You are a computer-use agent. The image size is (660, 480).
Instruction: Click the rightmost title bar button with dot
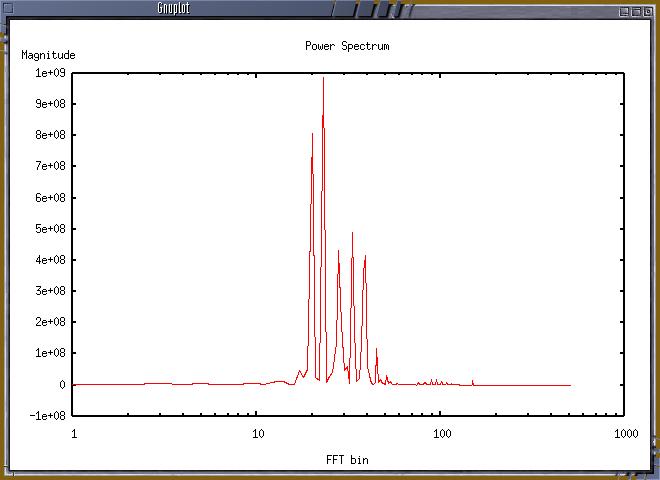click(649, 9)
